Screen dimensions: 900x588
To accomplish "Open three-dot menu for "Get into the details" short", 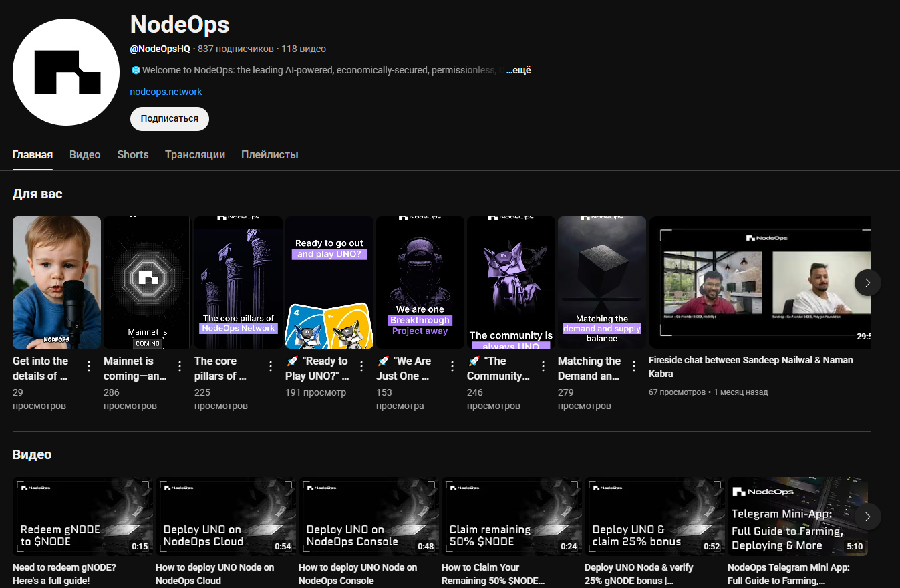I will click(89, 366).
